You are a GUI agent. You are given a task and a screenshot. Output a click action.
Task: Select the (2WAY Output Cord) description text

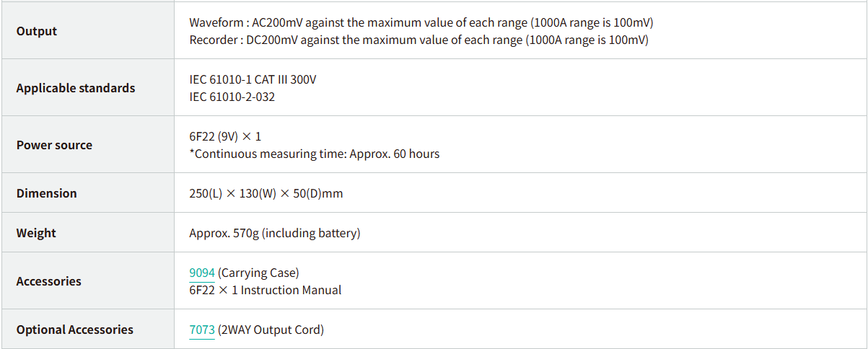(x=271, y=330)
